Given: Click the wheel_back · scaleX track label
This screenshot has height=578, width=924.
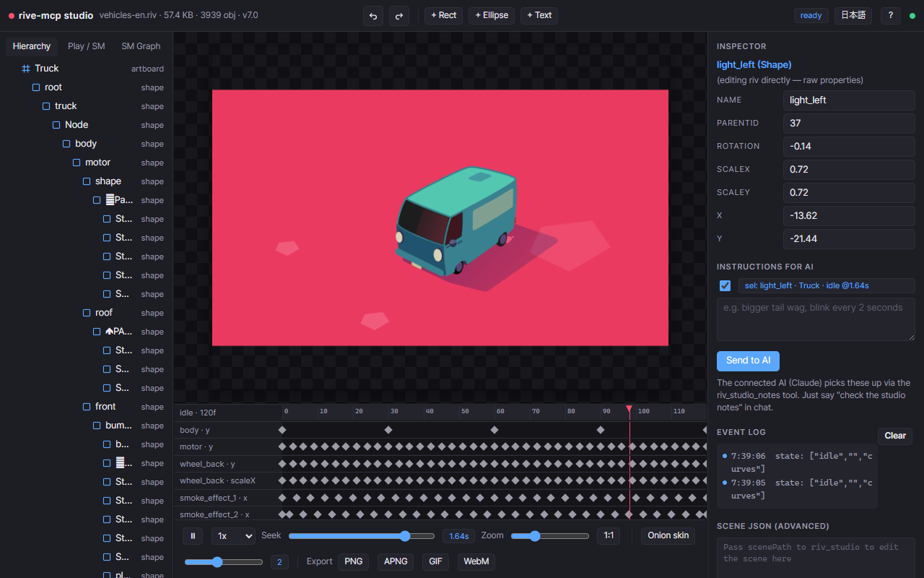Looking at the screenshot, I should tap(217, 480).
